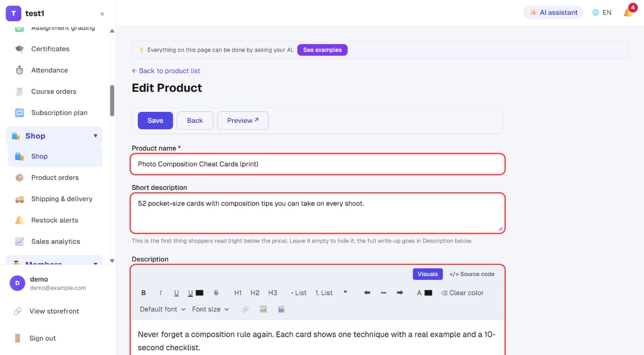
Task: Apply strikethrough formatting
Action: click(216, 293)
